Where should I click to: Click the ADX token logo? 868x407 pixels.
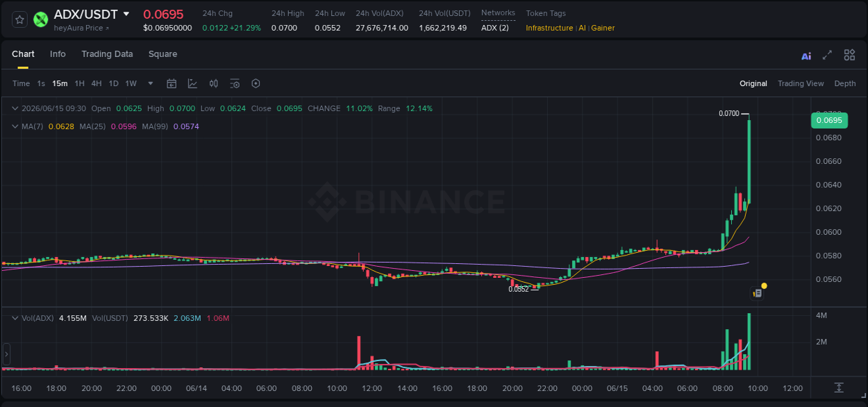[x=41, y=20]
